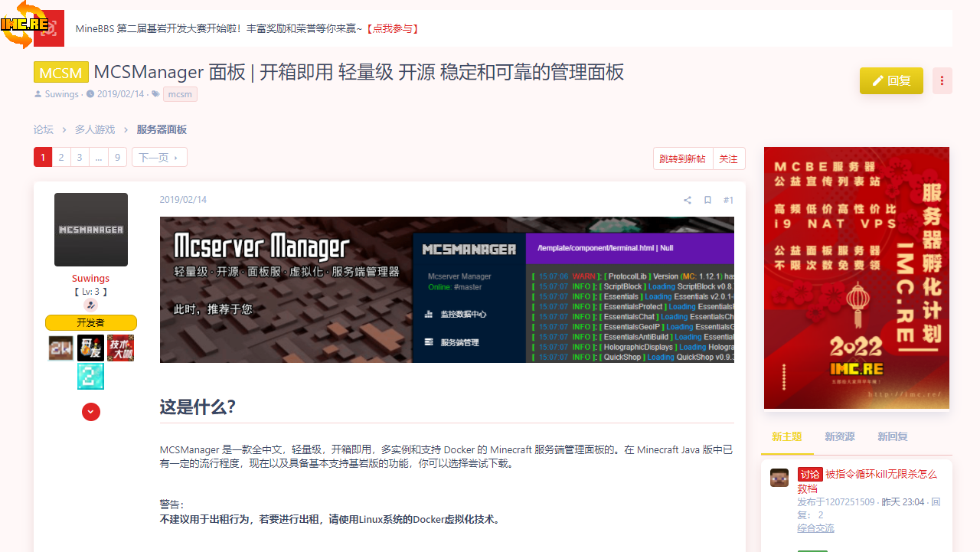Click the IMC.RE logo at top-left

(25, 24)
